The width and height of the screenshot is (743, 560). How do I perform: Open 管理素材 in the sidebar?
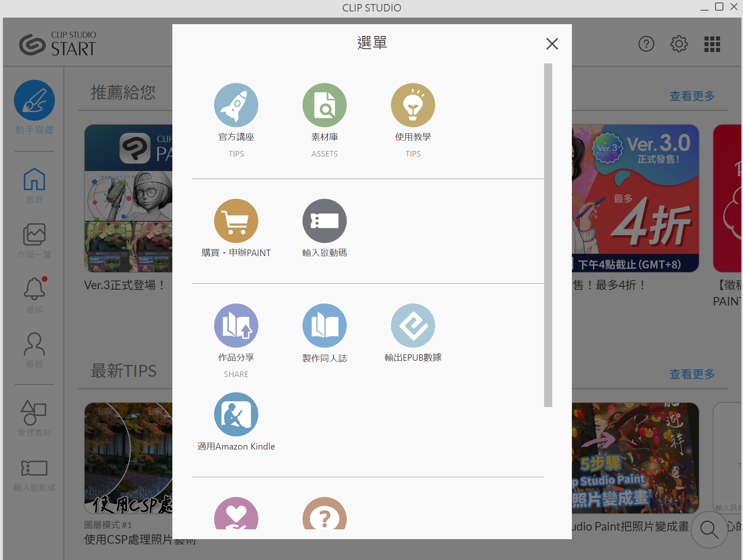(x=34, y=418)
